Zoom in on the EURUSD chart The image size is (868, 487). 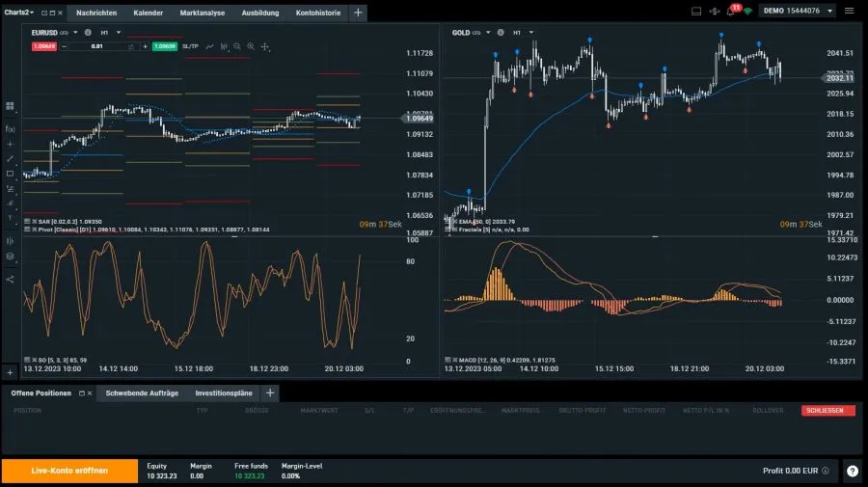[251, 46]
